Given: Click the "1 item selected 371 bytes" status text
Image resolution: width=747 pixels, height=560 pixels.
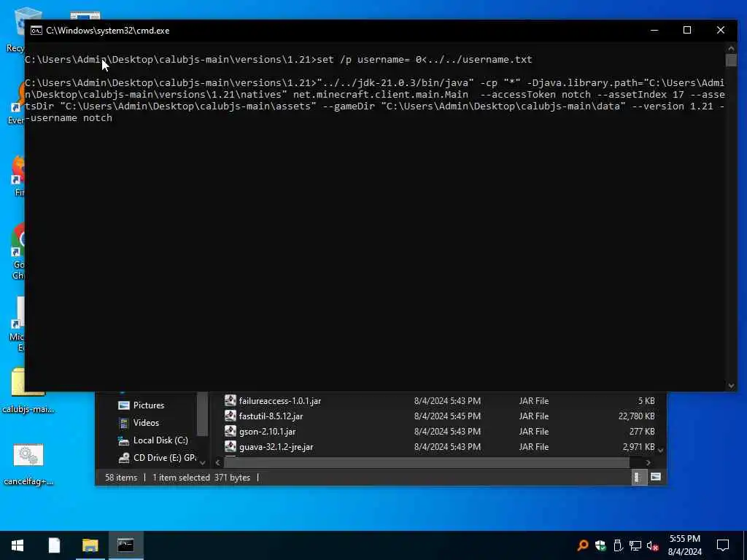Looking at the screenshot, I should click(x=201, y=478).
